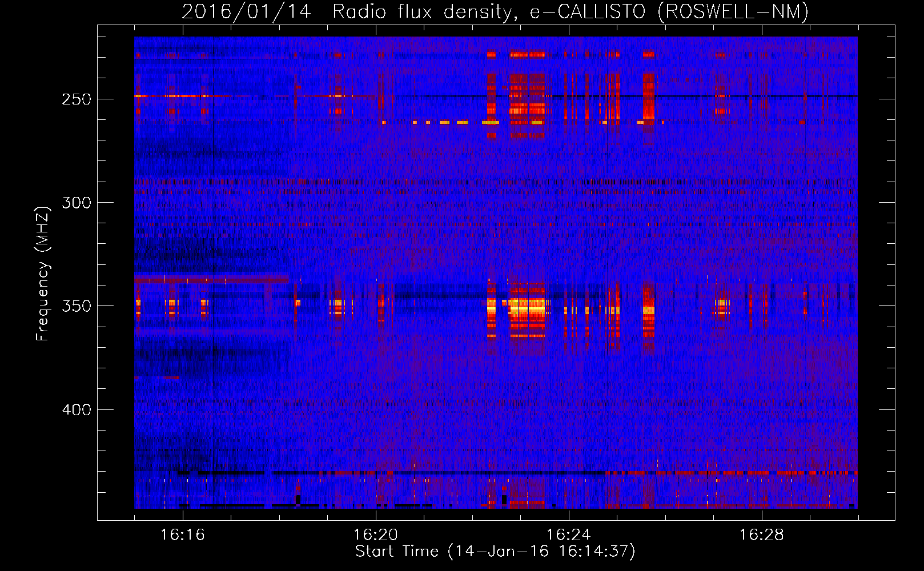Click the 400 frequency tick label
The height and width of the screenshot is (571, 924).
point(76,409)
